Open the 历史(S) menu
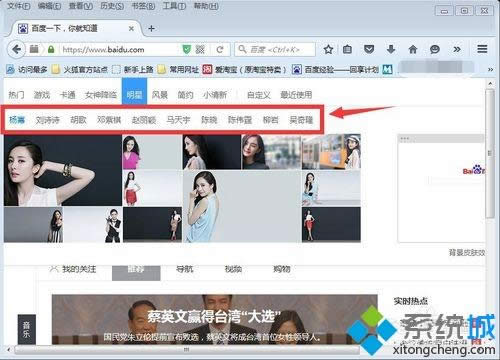500x360 pixels. pos(112,6)
